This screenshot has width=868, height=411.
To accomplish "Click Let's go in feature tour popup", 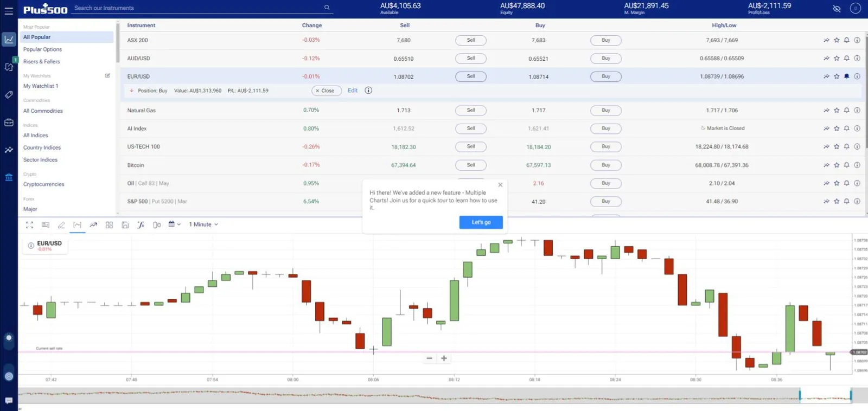I will pyautogui.click(x=481, y=222).
